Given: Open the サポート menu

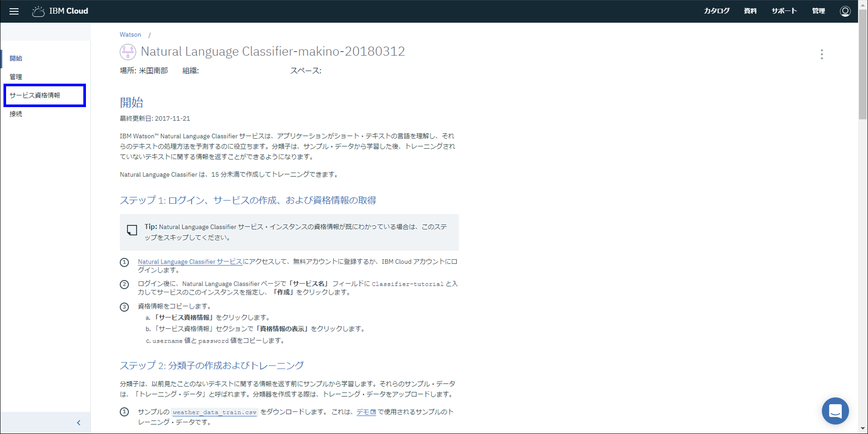Looking at the screenshot, I should (x=784, y=11).
